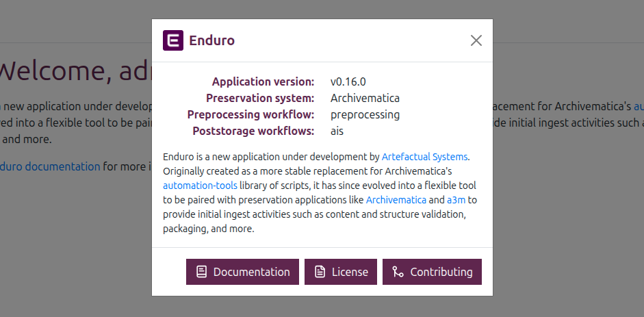Click the book icon on the Documentation button
The height and width of the screenshot is (317, 644).
201,272
